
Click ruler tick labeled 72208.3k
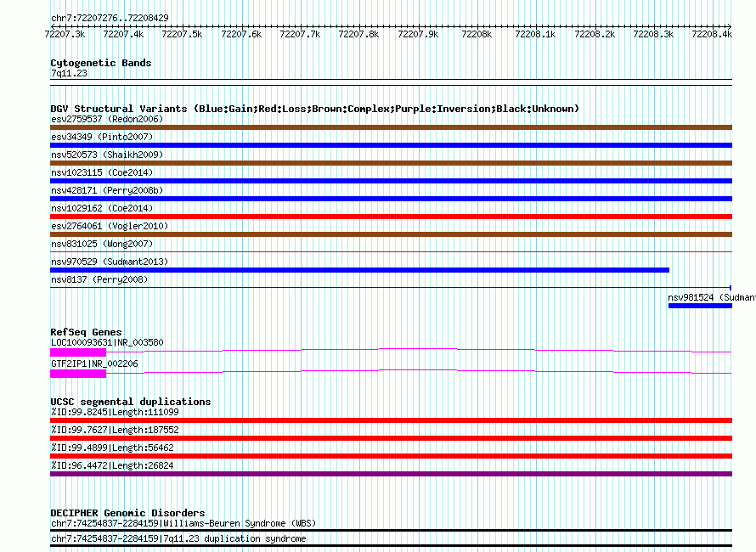[654, 34]
